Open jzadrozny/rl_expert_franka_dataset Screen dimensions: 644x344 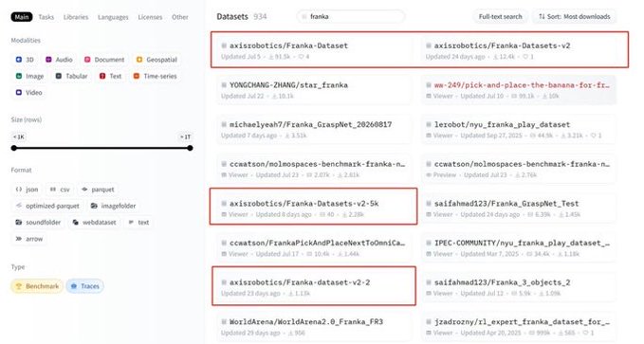[518, 326]
